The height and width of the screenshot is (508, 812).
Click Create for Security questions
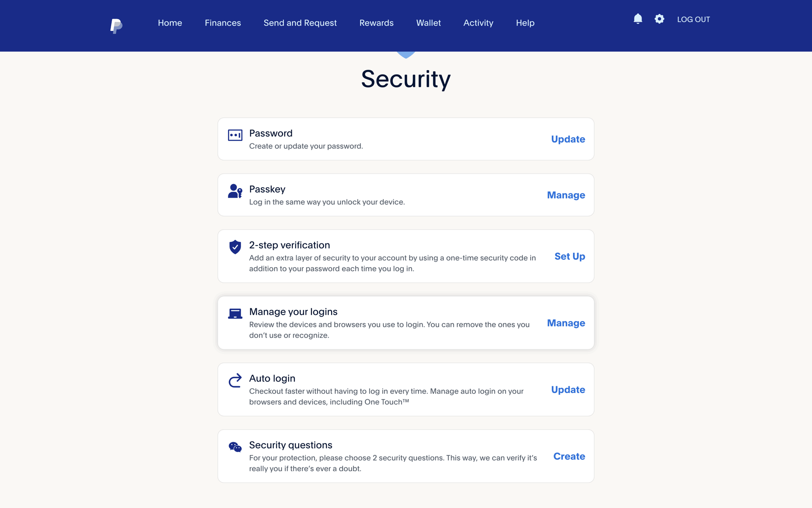569,456
